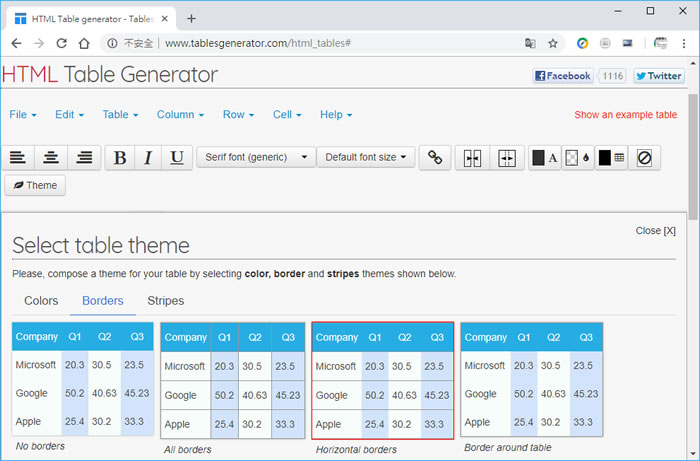The image size is (700, 461).
Task: Select the HTML Table generator browser tab
Action: (91, 19)
